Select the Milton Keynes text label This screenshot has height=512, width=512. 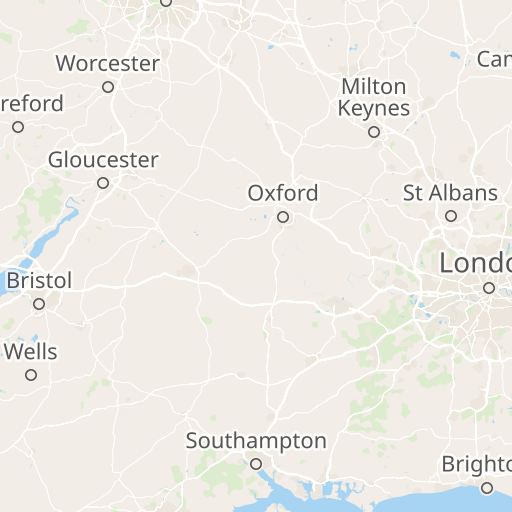point(374,97)
